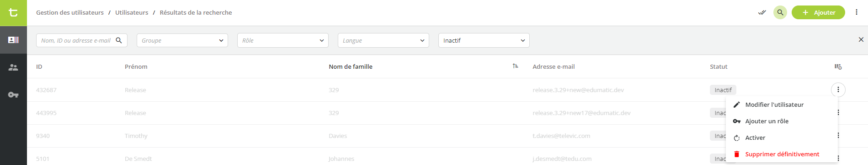Click the sort order icon for Nom de famille

515,66
